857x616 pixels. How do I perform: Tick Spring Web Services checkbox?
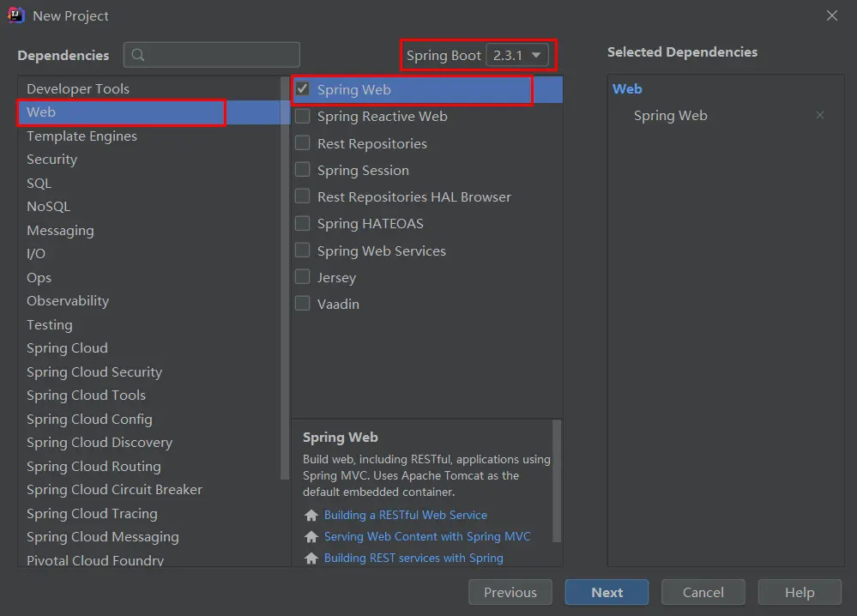coord(302,250)
